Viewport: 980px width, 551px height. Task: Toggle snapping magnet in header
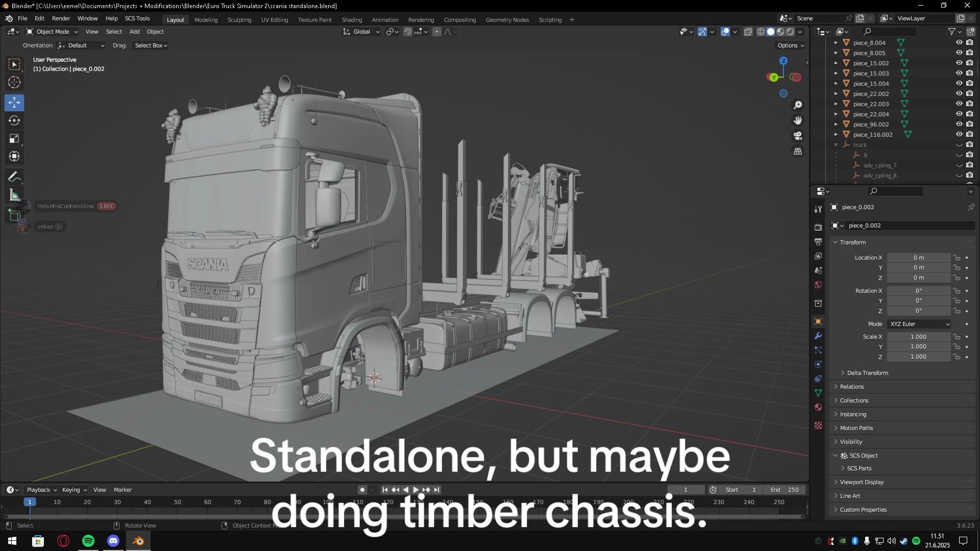click(x=407, y=32)
